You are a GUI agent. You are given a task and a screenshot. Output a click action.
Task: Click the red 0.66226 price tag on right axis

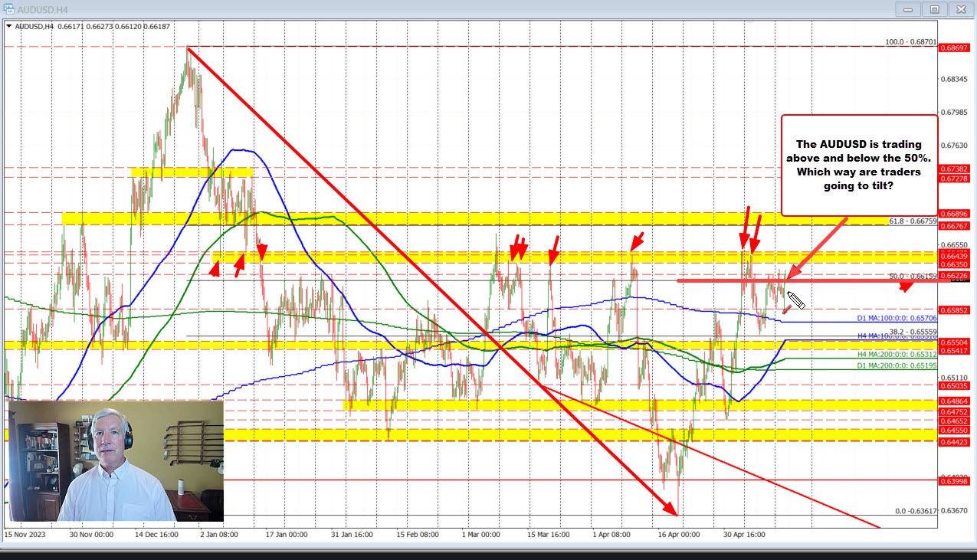click(x=956, y=275)
